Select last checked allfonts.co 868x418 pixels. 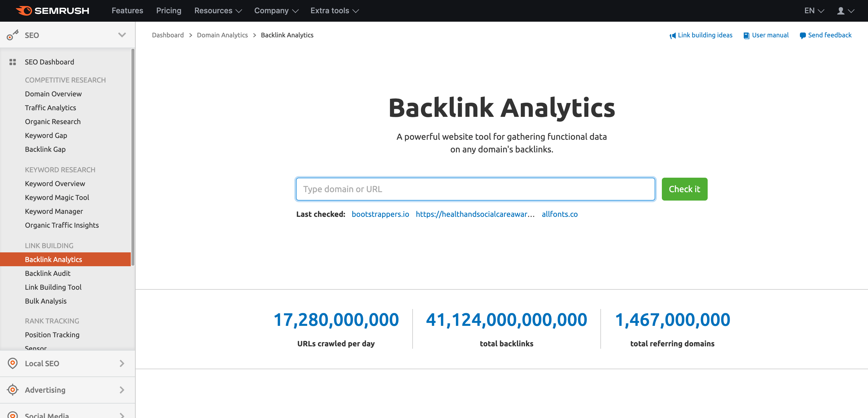tap(559, 214)
